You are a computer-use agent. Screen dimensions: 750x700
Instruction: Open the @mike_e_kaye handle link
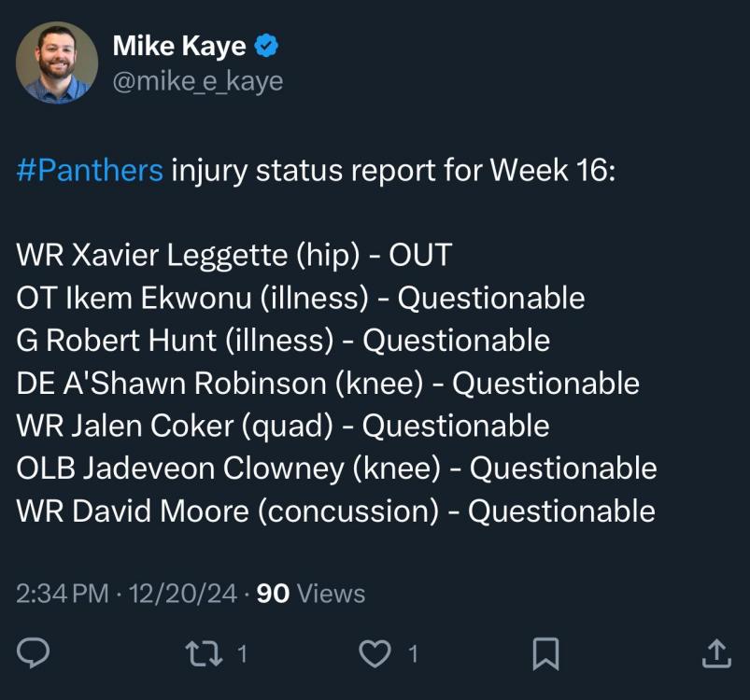[197, 81]
